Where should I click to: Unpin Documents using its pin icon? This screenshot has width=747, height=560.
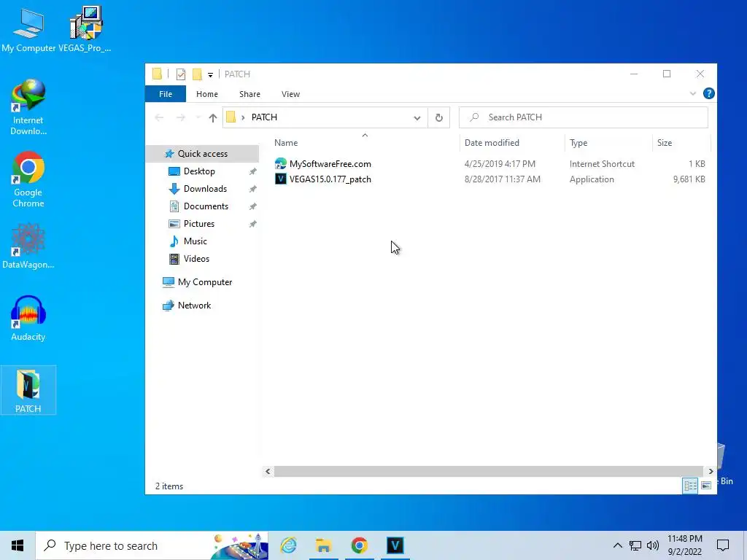click(x=252, y=206)
